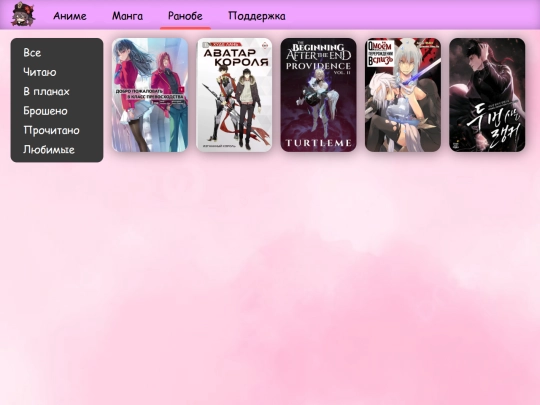Switch to the Манга tab
This screenshot has height=405, width=540.
127,16
